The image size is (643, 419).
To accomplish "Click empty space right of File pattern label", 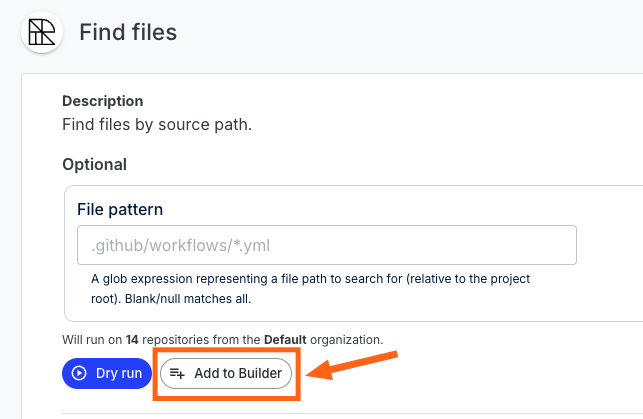I will click(x=369, y=209).
